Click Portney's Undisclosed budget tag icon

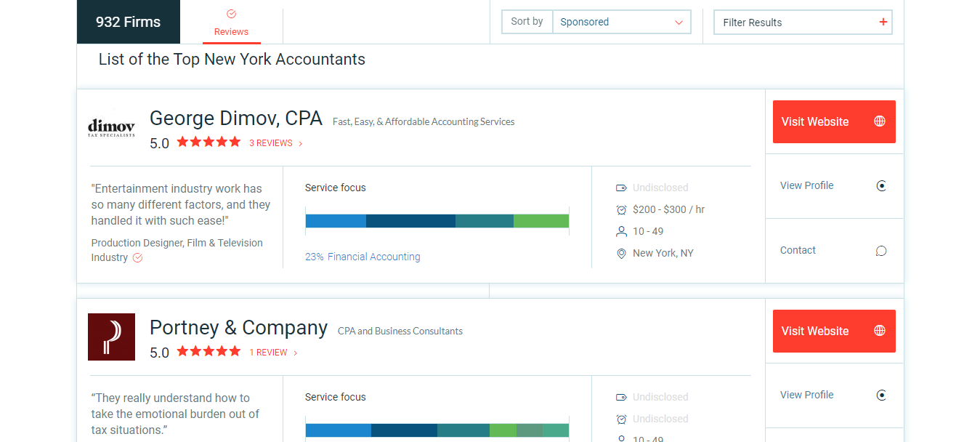point(621,397)
